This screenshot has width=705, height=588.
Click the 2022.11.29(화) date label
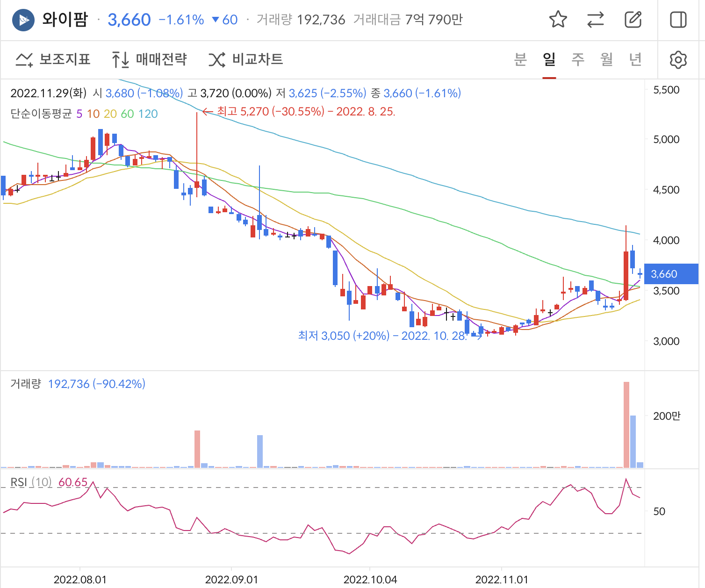tap(49, 93)
